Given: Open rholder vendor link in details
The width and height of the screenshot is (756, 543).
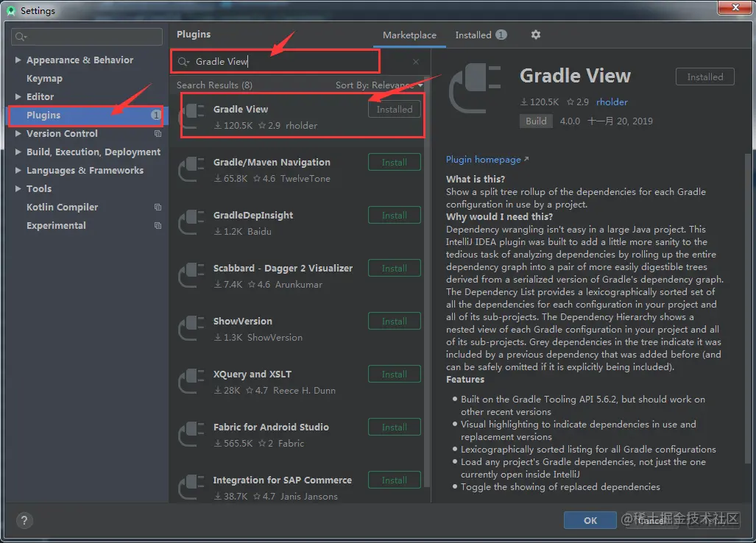Looking at the screenshot, I should point(612,102).
